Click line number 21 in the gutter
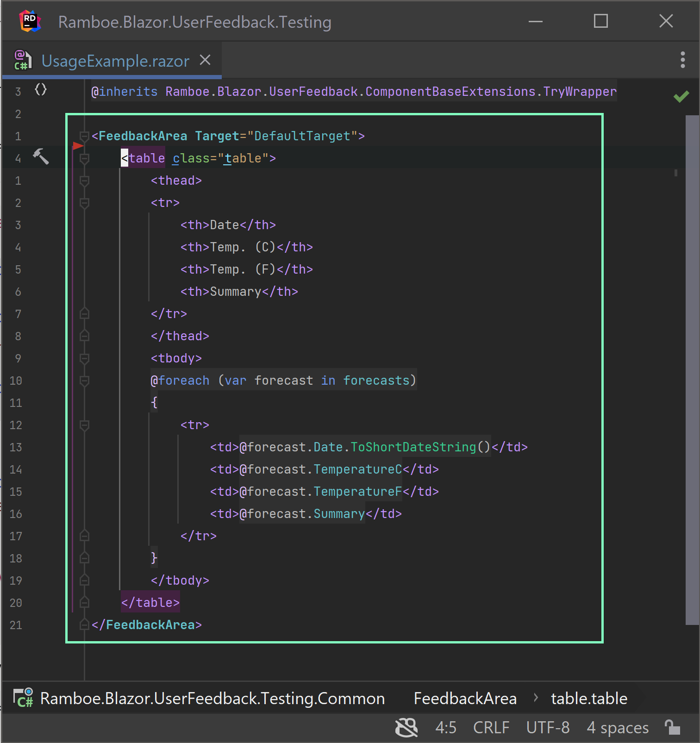700x743 pixels. (x=16, y=625)
